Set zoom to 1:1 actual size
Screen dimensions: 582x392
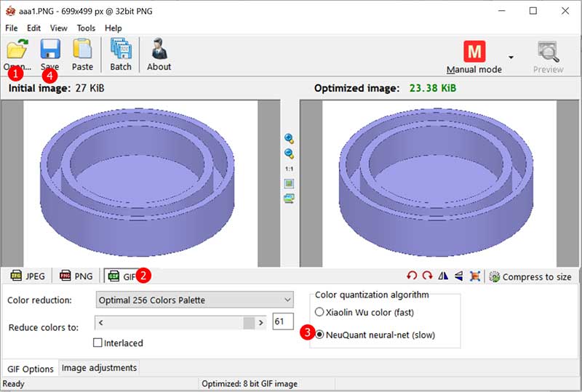[x=289, y=169]
